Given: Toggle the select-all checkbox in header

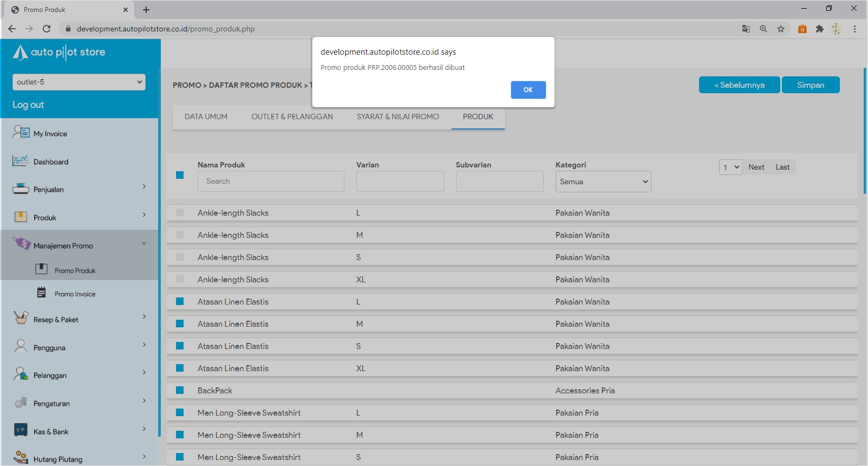Looking at the screenshot, I should pos(180,175).
